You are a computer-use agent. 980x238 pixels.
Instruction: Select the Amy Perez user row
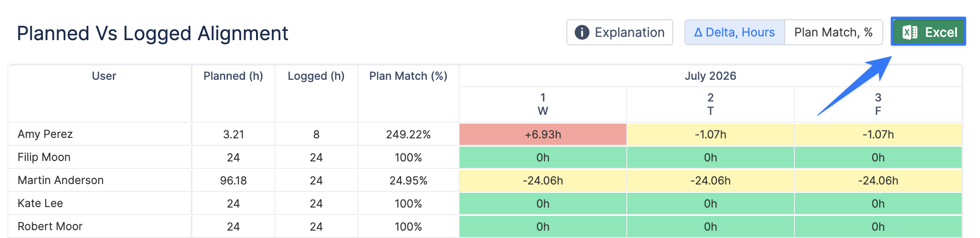click(x=485, y=134)
